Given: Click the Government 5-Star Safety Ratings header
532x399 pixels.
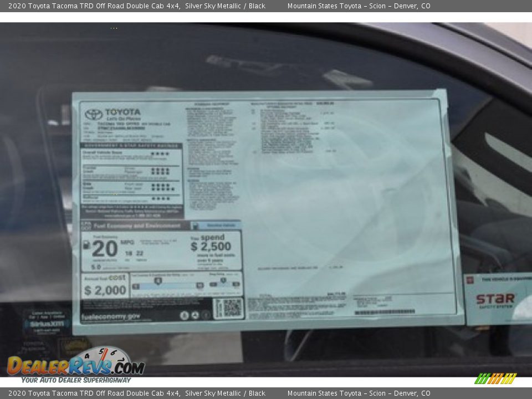Looking at the screenshot, I should (130, 146).
